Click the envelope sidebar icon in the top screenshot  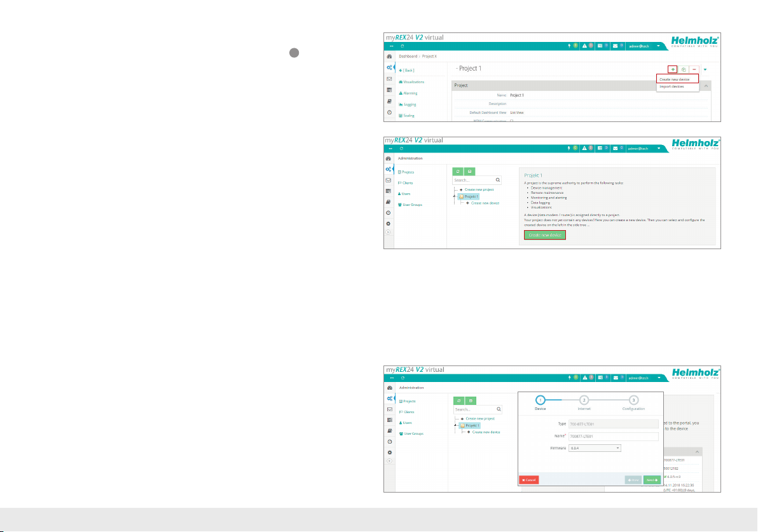point(389,79)
